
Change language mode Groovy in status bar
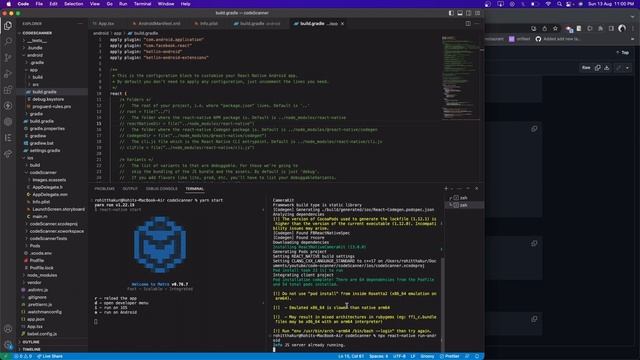[x=427, y=356]
